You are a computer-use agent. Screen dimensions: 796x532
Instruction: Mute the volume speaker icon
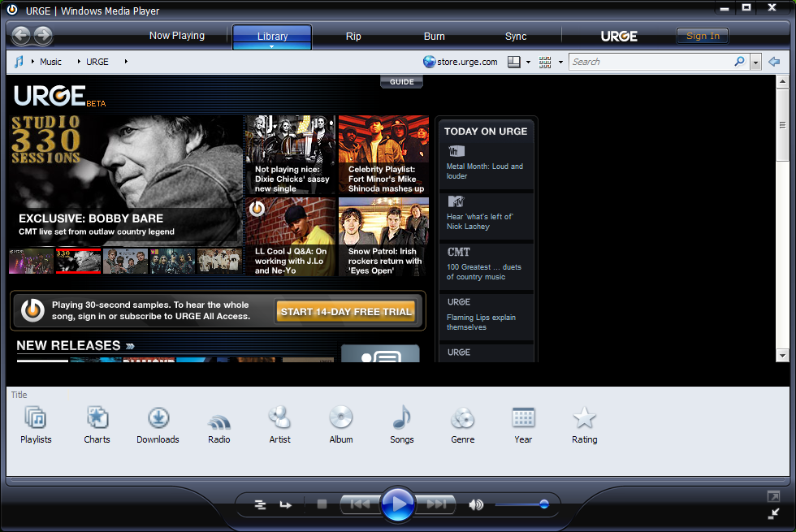(476, 504)
